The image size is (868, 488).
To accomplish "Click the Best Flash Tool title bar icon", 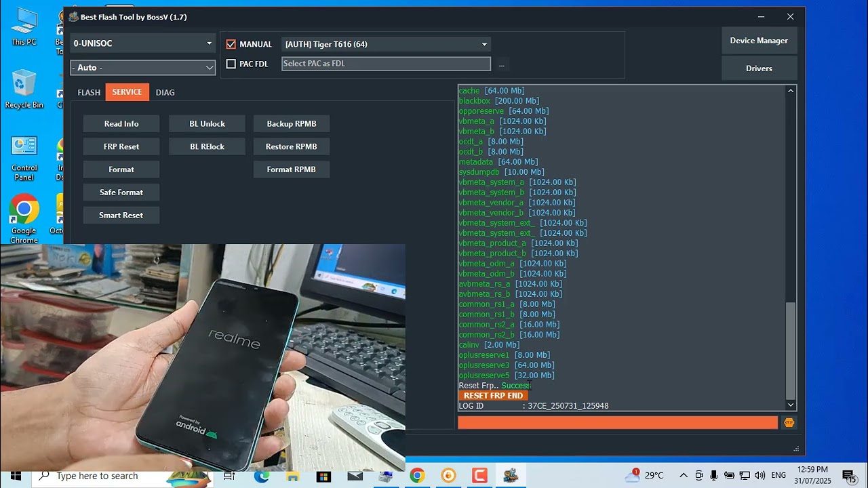I will 73,17.
